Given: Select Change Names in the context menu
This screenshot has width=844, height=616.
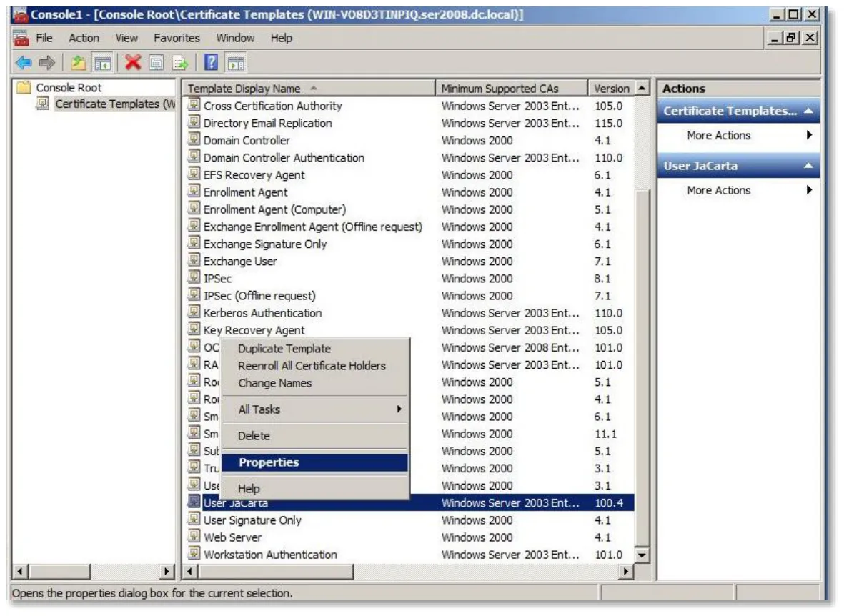Looking at the screenshot, I should click(315, 383).
